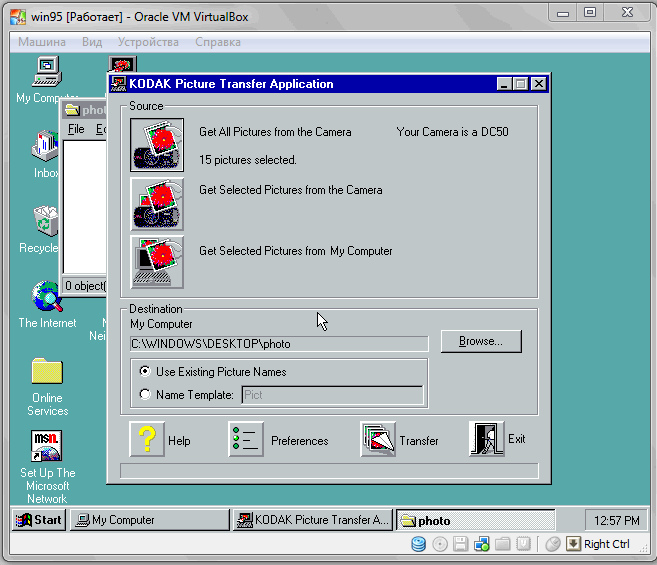Click the taskbar clock showing 12:57 PM
The width and height of the screenshot is (657, 565).
tap(617, 521)
